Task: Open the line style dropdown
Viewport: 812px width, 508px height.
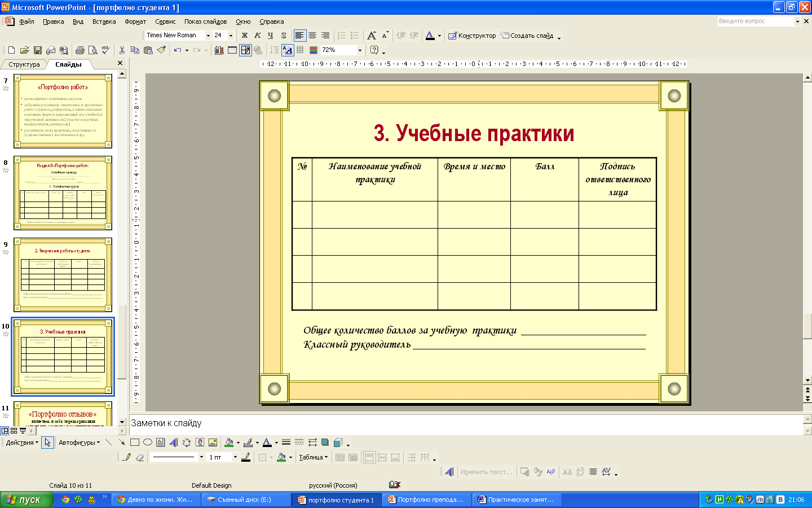Action: tap(201, 457)
